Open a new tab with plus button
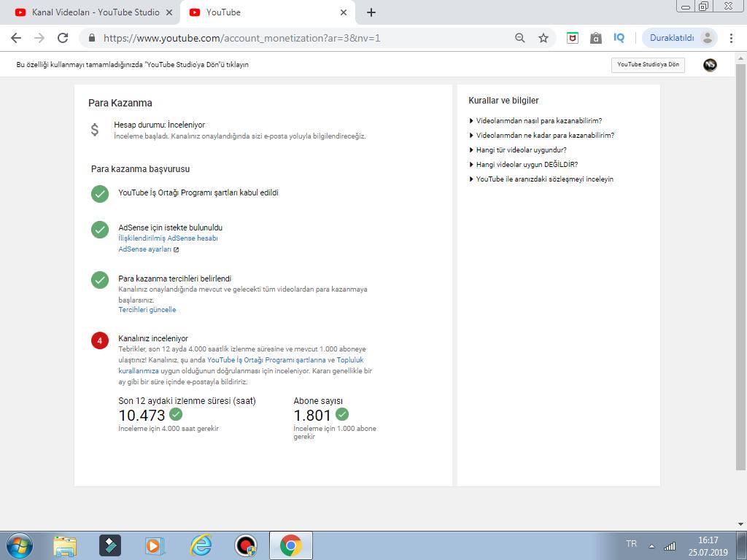747x560 pixels. (x=371, y=13)
